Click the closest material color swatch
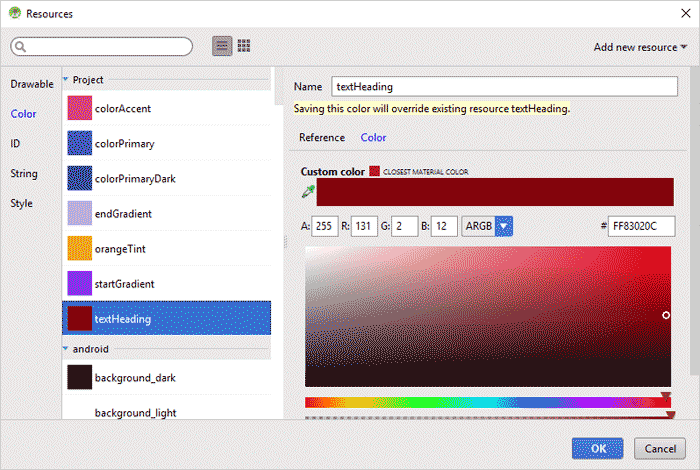 375,172
